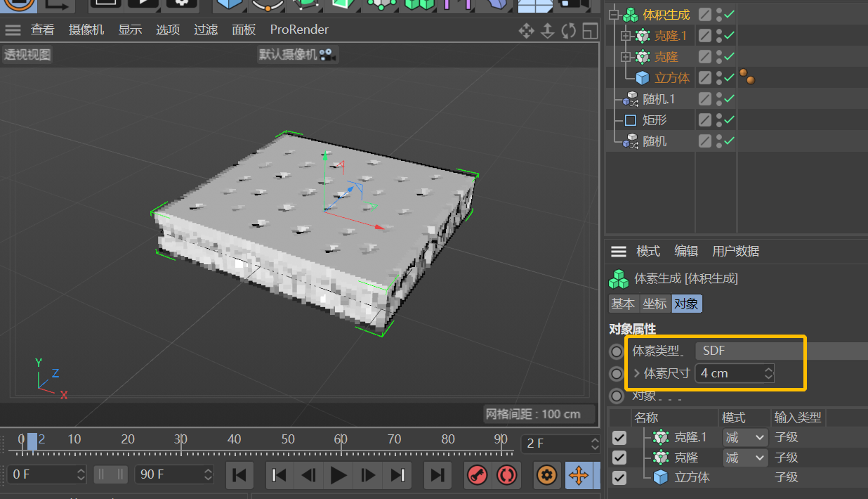This screenshot has height=499, width=868.
Task: Open the 过滤 viewport menu
Action: pos(206,30)
